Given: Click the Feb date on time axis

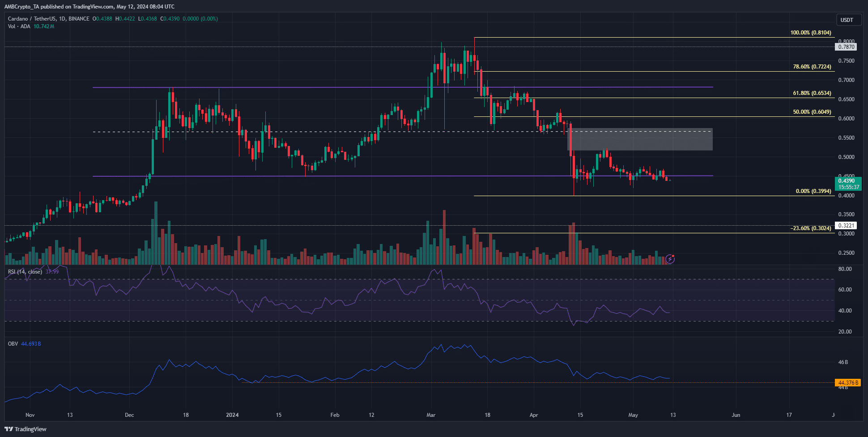Looking at the screenshot, I should tap(335, 415).
